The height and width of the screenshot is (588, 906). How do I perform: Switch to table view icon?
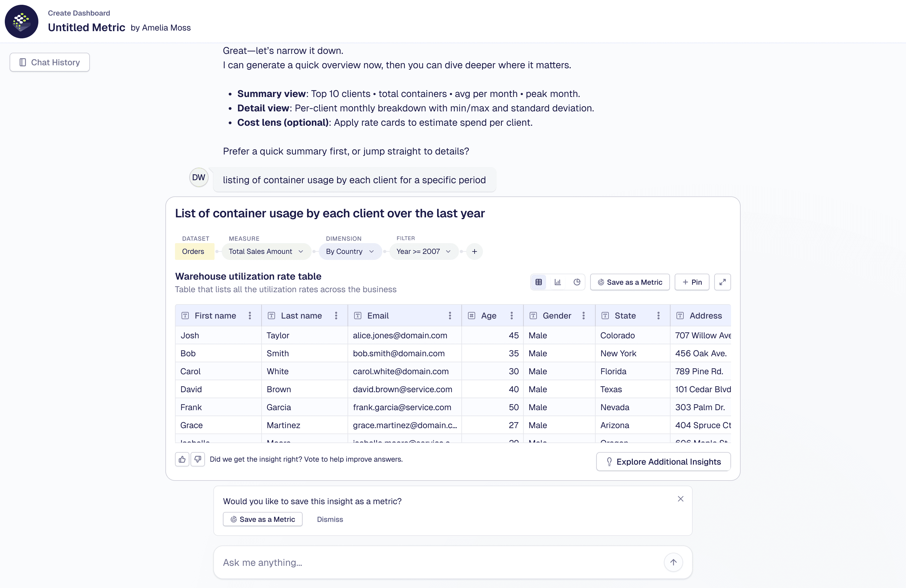539,282
